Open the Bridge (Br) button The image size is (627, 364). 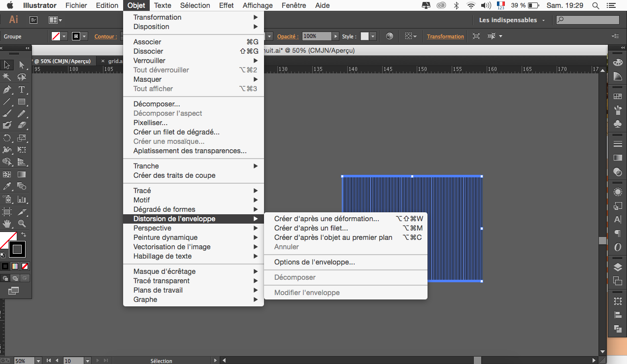pos(33,20)
